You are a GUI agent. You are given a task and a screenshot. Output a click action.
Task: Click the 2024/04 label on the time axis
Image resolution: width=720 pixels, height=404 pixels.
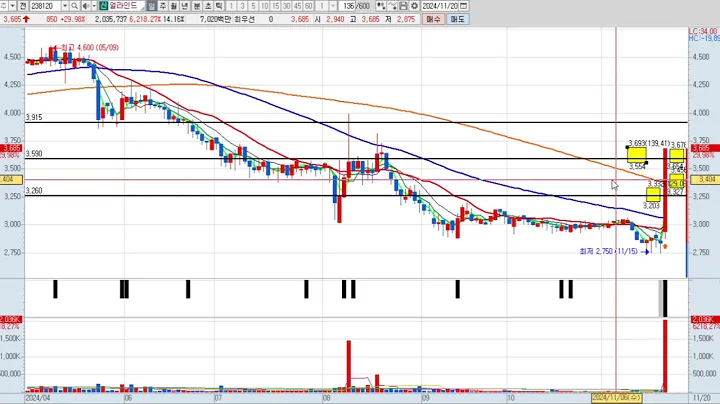pyautogui.click(x=38, y=398)
